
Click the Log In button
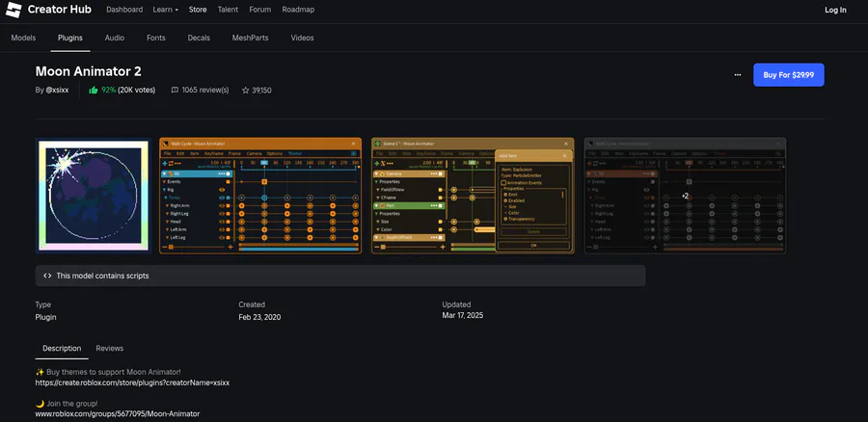(835, 10)
